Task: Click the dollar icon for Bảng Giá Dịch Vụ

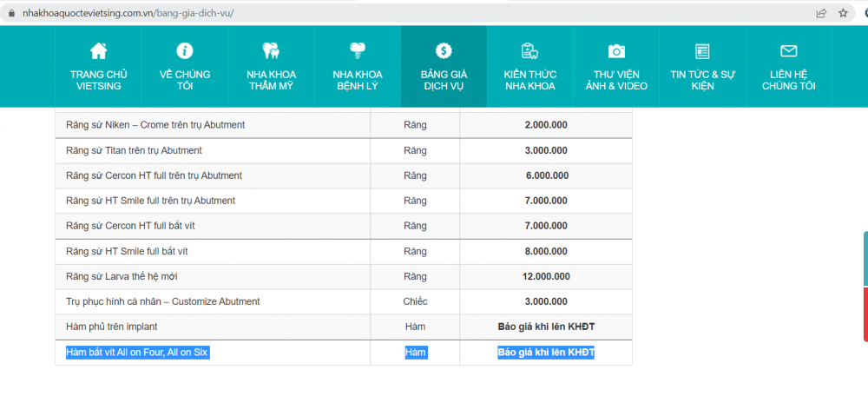Action: point(444,50)
